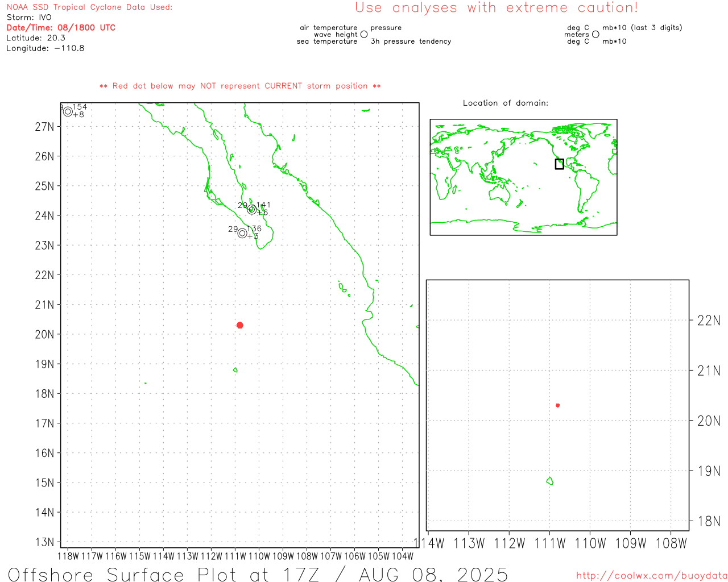
Task: Click the 16N latitude label on main map
Action: click(45, 453)
